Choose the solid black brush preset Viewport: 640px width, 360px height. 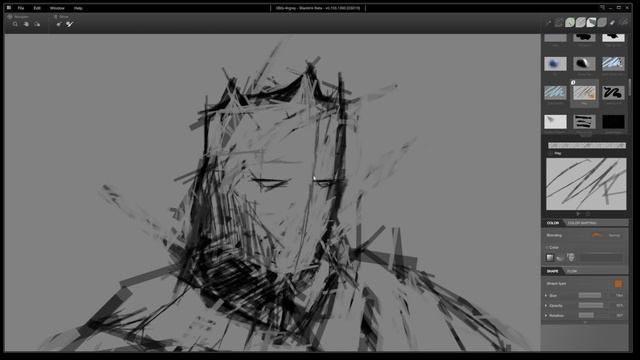(x=613, y=122)
